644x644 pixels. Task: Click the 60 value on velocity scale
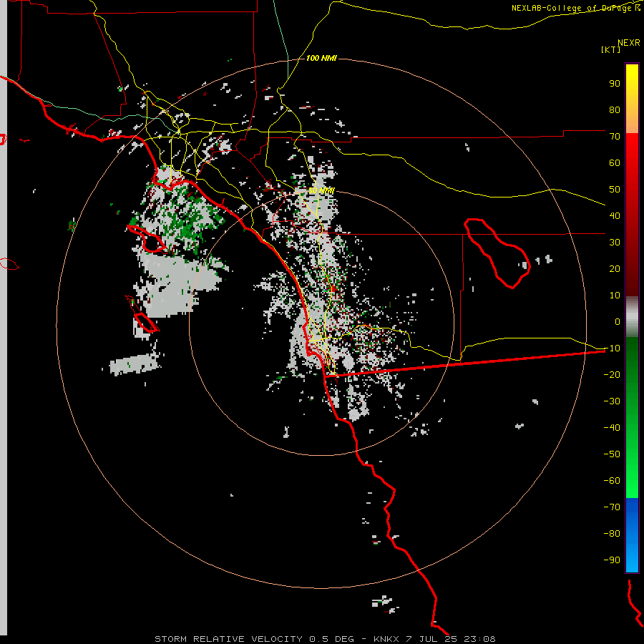[x=615, y=162]
